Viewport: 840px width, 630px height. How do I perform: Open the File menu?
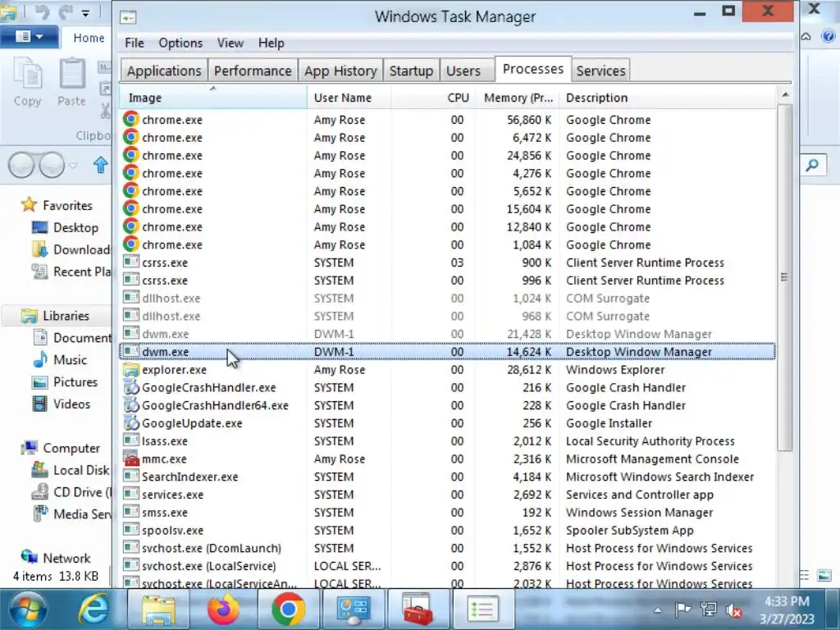click(x=134, y=43)
